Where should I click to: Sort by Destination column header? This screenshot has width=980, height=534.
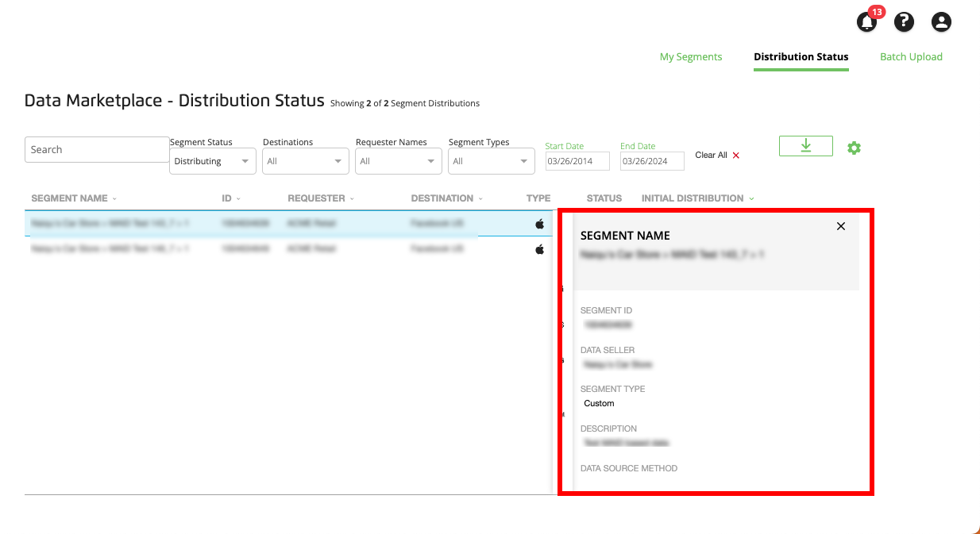(x=447, y=198)
